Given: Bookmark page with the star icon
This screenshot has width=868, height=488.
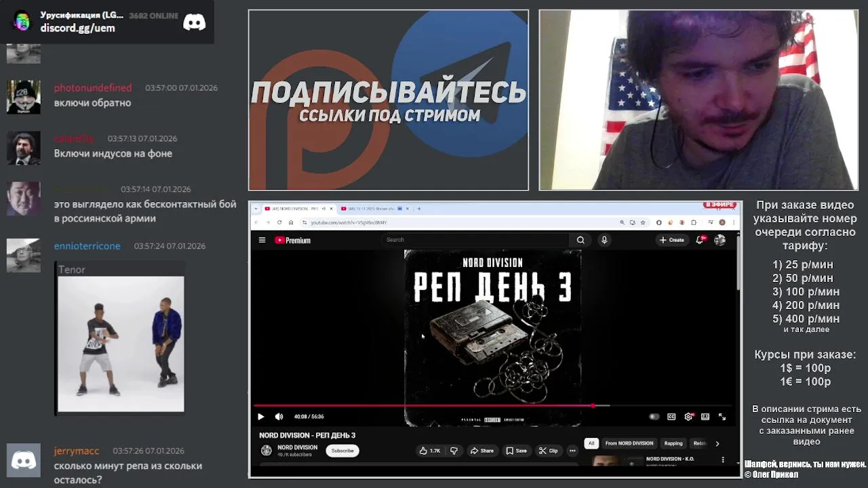Looking at the screenshot, I should click(x=644, y=222).
